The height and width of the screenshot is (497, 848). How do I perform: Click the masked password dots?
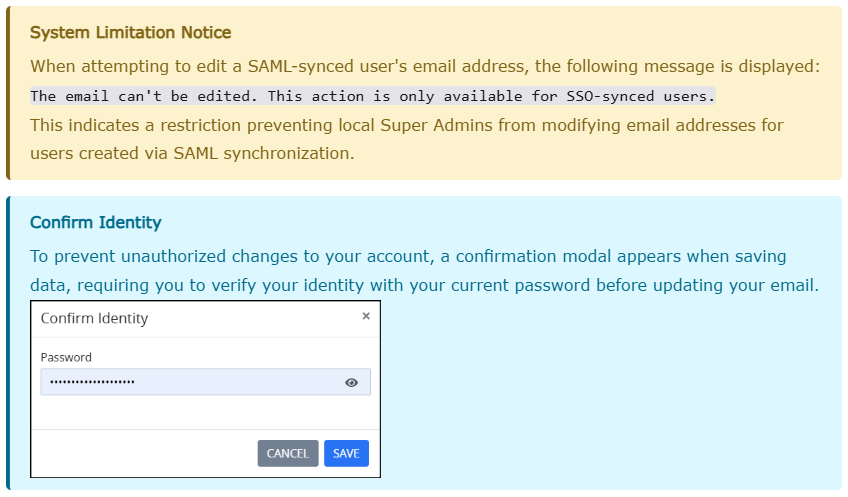tap(92, 382)
